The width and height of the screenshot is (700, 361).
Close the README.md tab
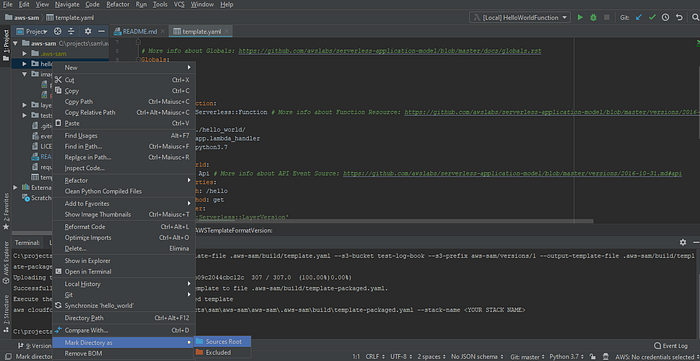(x=162, y=31)
